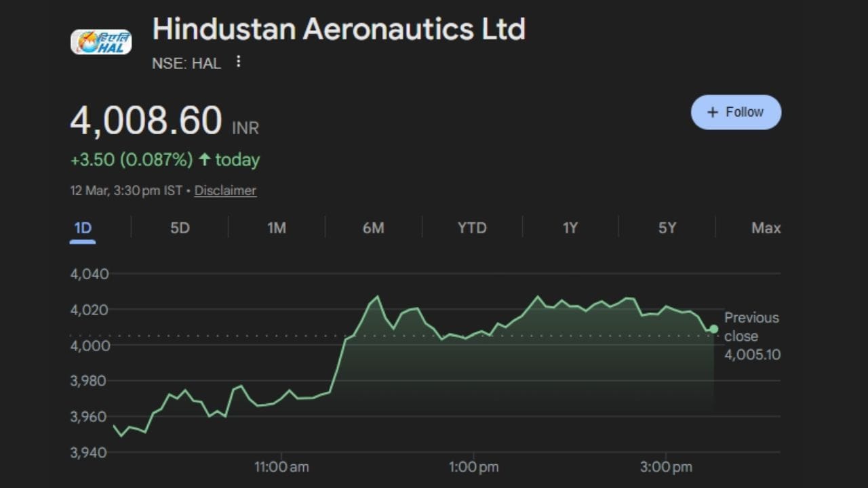This screenshot has width=868, height=488.
Task: Click the Previous close label
Action: tap(751, 327)
